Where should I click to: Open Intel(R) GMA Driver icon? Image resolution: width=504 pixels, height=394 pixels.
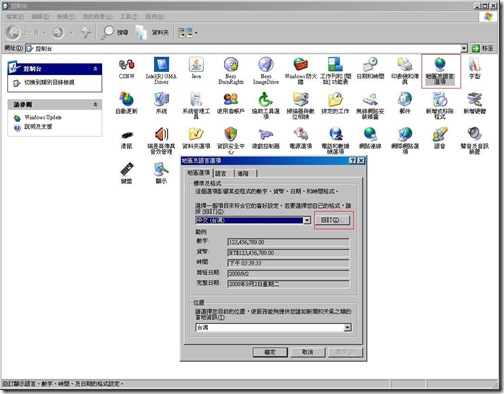pos(161,70)
